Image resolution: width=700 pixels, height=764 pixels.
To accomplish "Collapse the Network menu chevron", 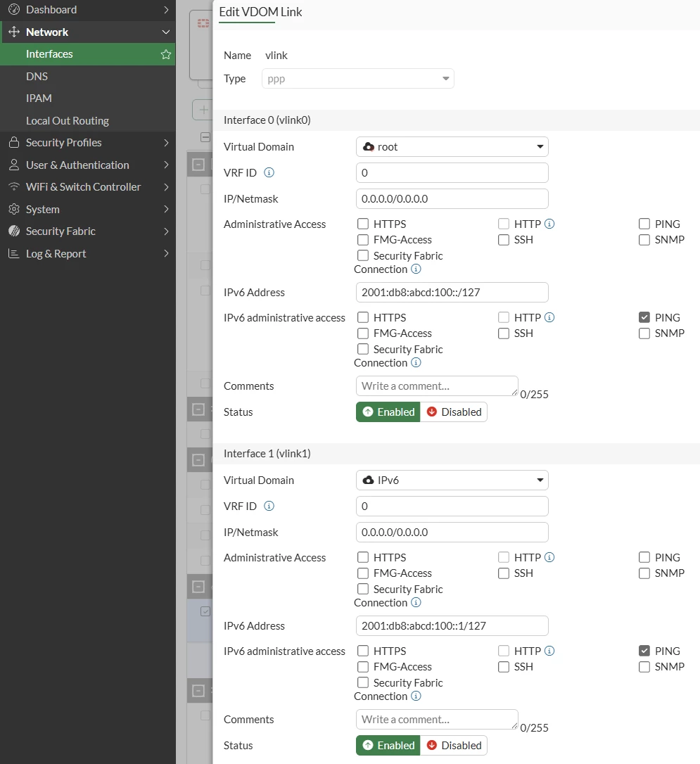I will [x=165, y=32].
